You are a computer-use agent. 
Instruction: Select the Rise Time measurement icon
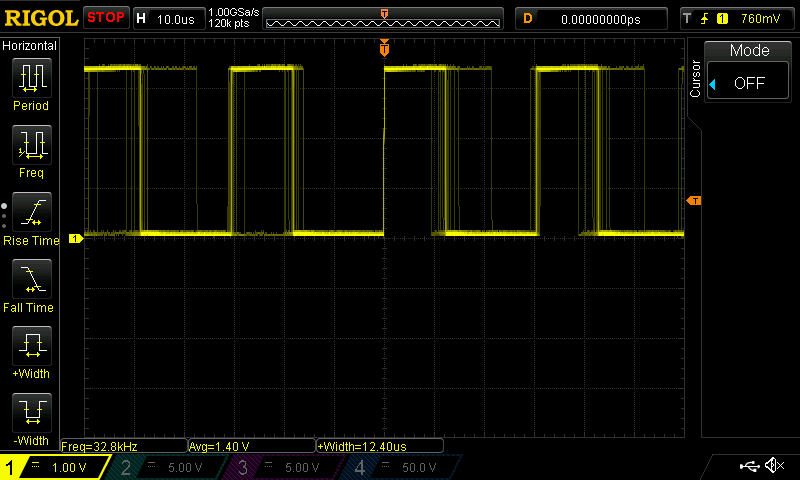pos(32,212)
